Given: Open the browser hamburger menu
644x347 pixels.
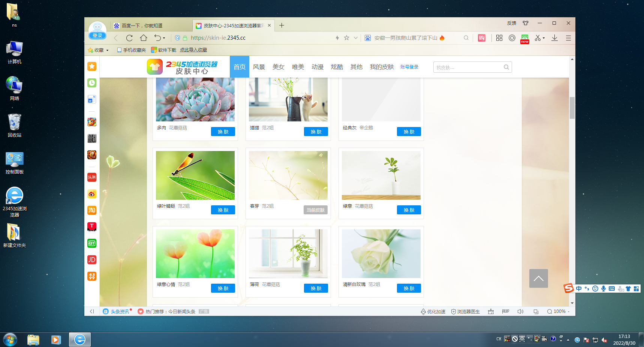Looking at the screenshot, I should pos(568,38).
